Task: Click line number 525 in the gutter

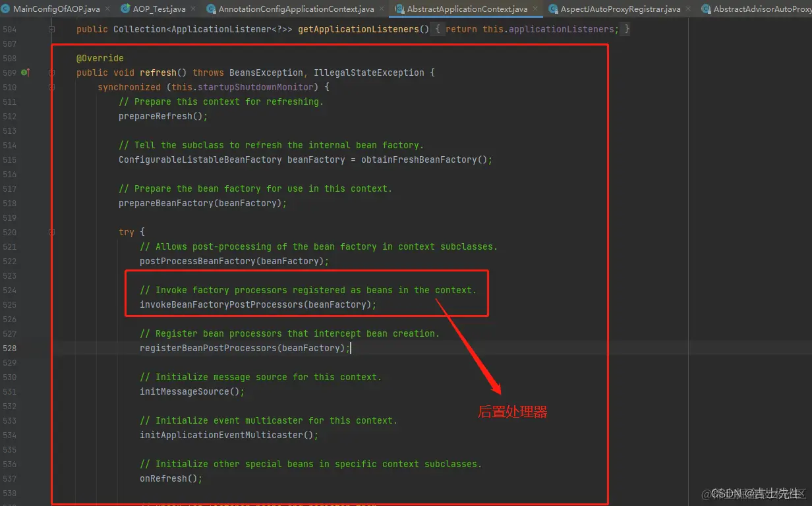Action: coord(9,305)
